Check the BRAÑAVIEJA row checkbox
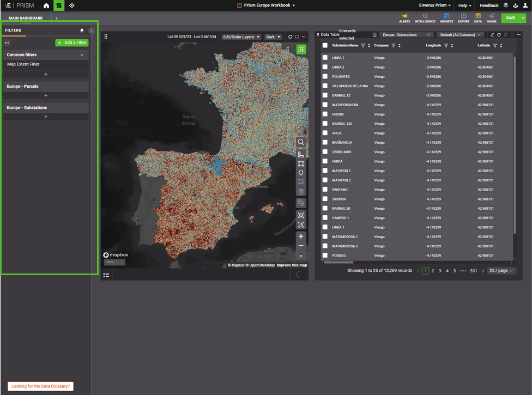 325,142
